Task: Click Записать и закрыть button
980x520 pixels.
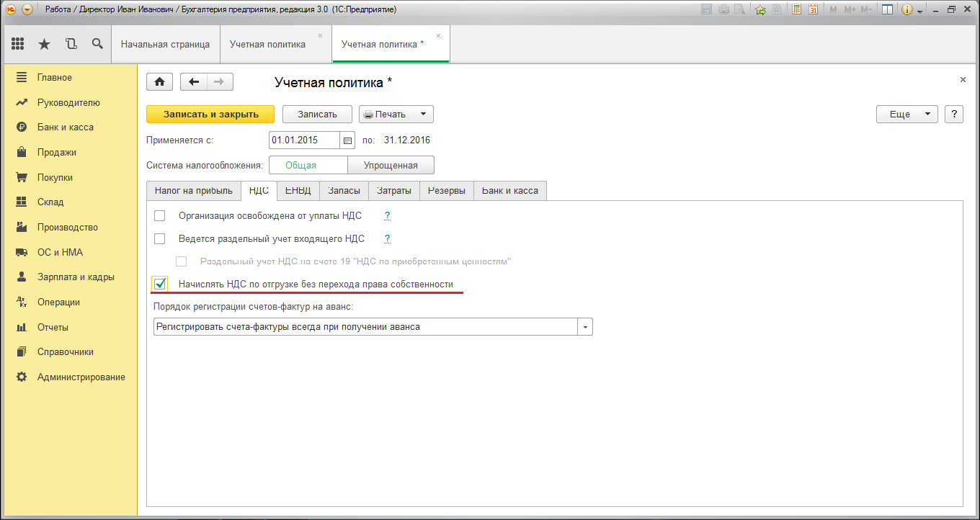Action: [x=210, y=114]
